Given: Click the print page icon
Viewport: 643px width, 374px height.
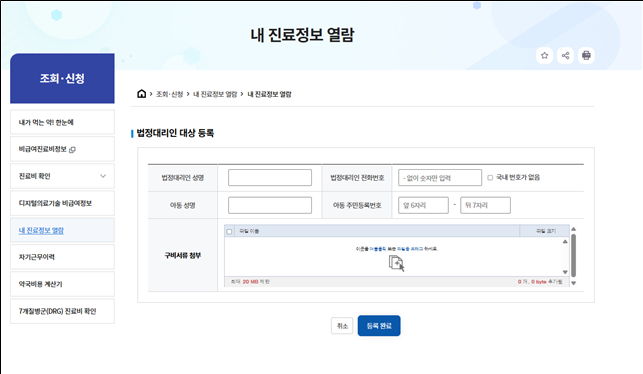Looking at the screenshot, I should [586, 55].
